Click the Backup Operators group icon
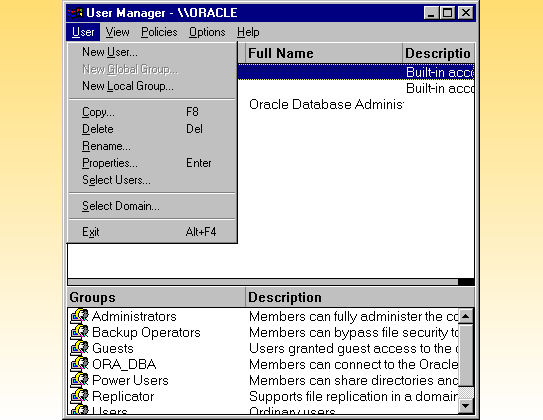This screenshot has height=420, width=543. (80, 332)
